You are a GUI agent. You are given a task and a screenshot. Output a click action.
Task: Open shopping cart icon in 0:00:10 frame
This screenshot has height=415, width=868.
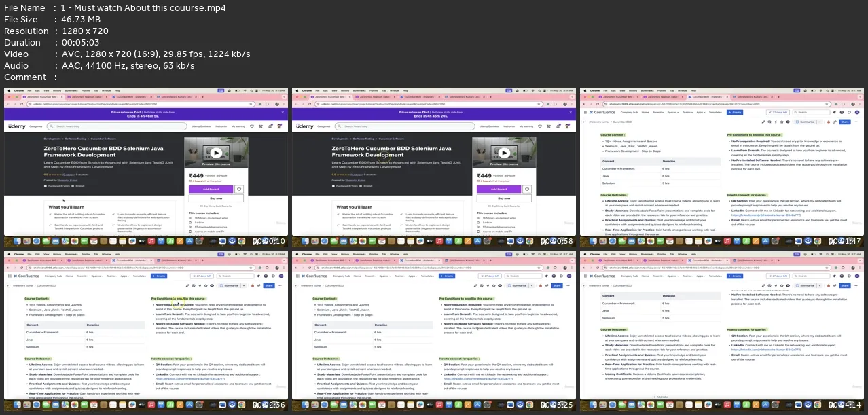(x=261, y=126)
